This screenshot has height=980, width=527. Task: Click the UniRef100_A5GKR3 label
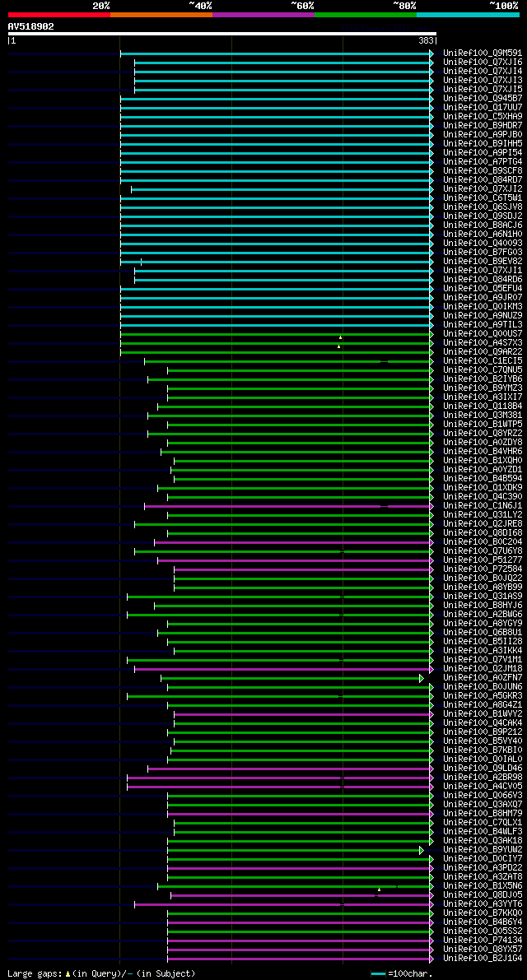coord(482,695)
